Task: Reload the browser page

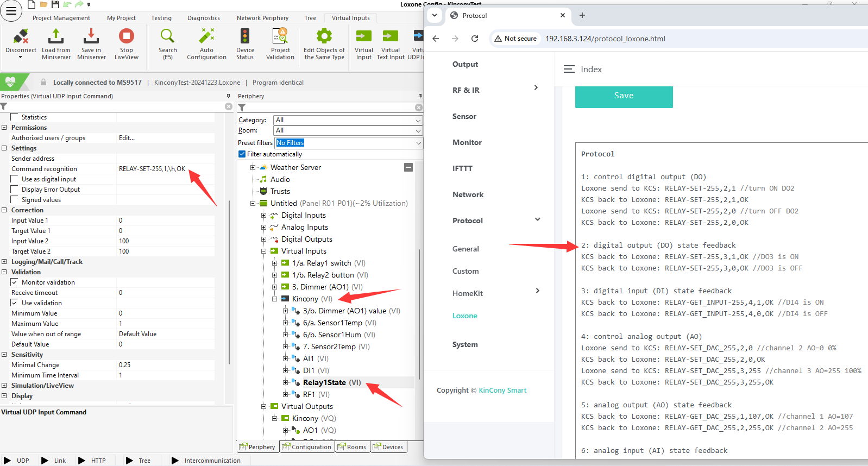Action: (x=475, y=39)
